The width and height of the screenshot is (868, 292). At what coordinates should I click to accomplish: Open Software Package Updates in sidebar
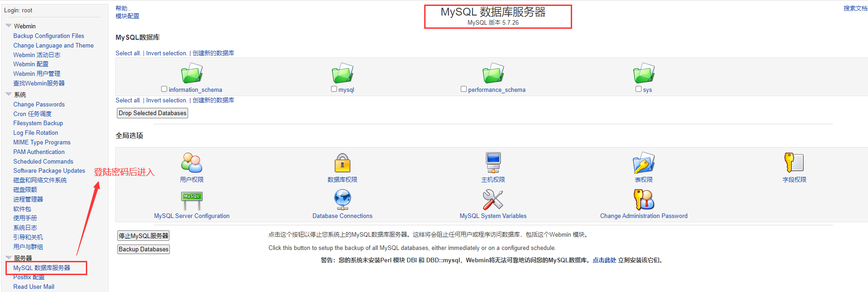coord(49,170)
